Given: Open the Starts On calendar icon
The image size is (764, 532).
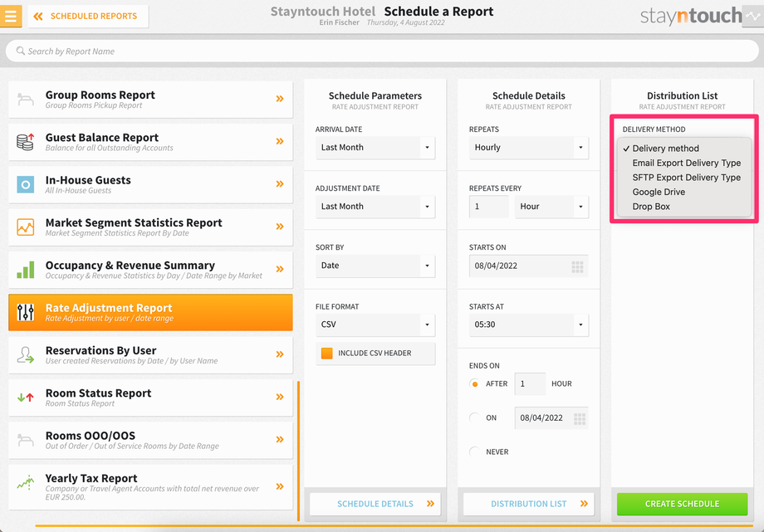Looking at the screenshot, I should pyautogui.click(x=577, y=266).
